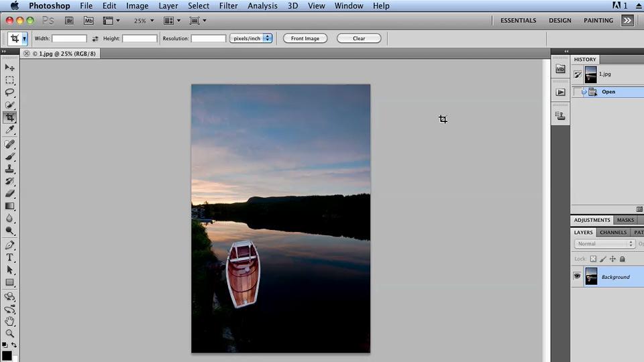
Task: Select the Hand tool
Action: [x=9, y=321]
